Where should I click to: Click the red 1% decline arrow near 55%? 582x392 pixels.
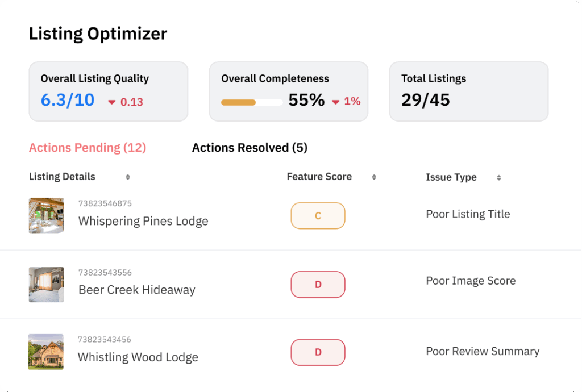tap(336, 102)
